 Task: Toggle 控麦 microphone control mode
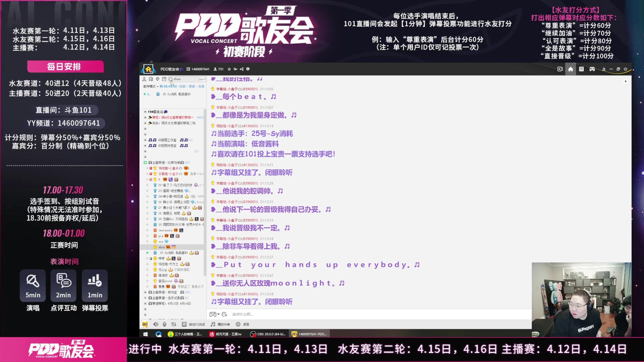(183, 86)
